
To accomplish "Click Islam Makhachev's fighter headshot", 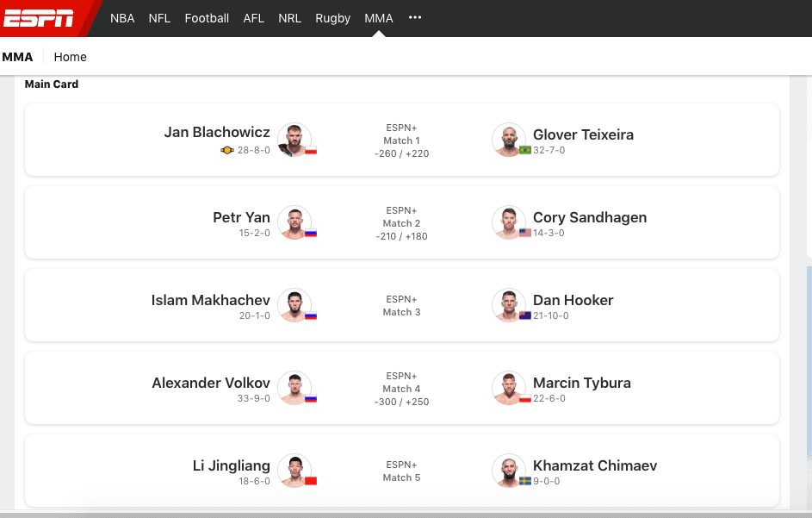I will pyautogui.click(x=294, y=304).
